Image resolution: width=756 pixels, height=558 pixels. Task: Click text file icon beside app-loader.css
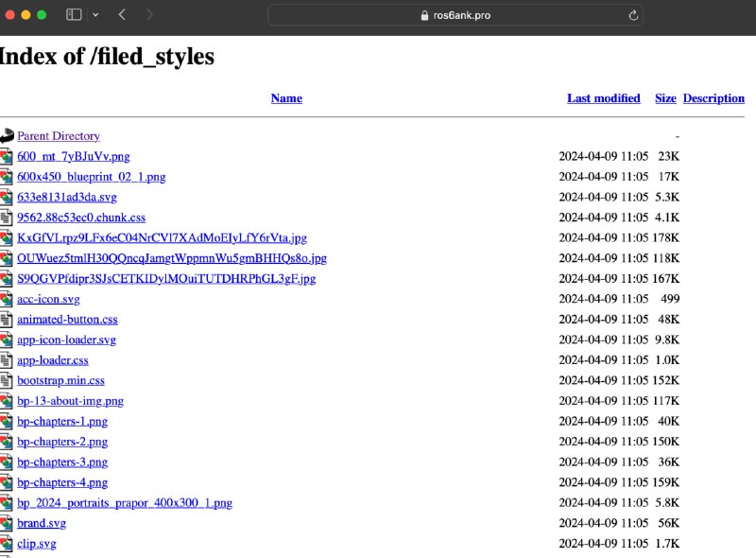click(x=6, y=360)
